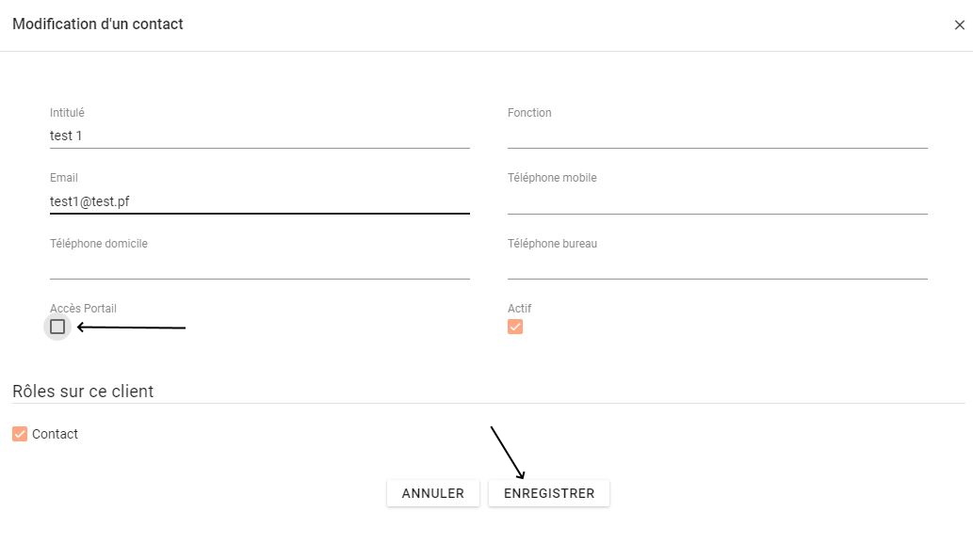Click the 'Actif' label text
Viewport: 973px width, 560px height.
520,309
